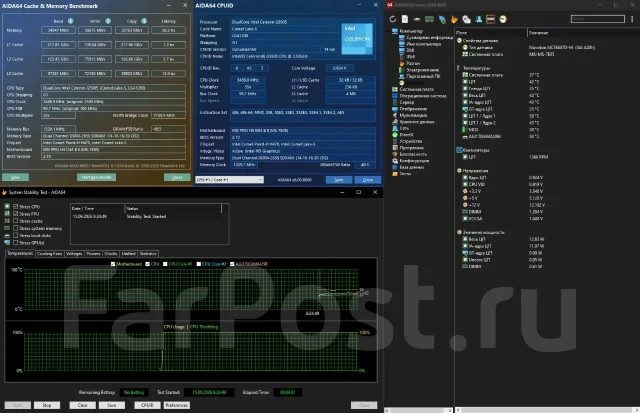Enable Stress system memory checkbox
This screenshot has width=640, height=413.
point(16,228)
